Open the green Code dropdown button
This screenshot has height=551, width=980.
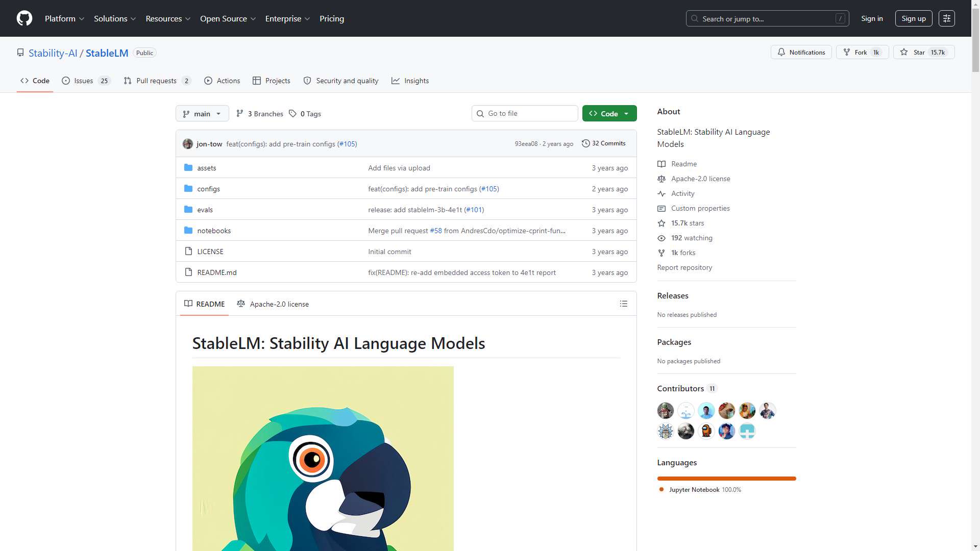pyautogui.click(x=609, y=114)
